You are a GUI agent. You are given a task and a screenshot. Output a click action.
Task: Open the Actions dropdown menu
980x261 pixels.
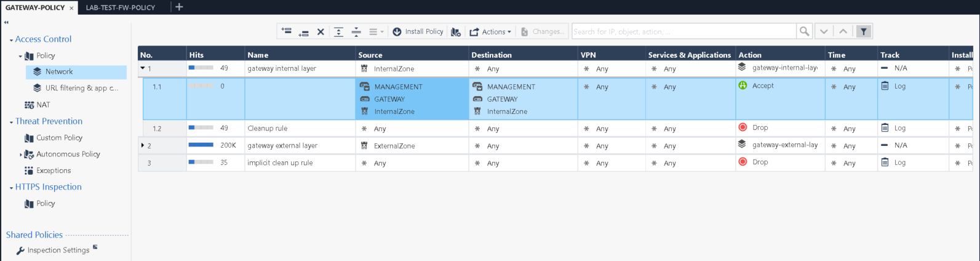[490, 31]
